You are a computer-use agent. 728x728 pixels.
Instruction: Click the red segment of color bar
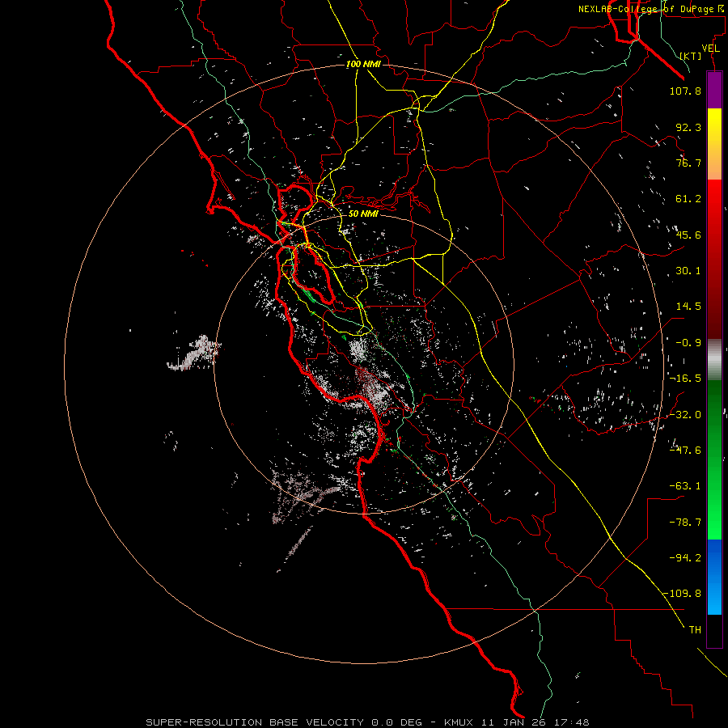click(x=714, y=259)
